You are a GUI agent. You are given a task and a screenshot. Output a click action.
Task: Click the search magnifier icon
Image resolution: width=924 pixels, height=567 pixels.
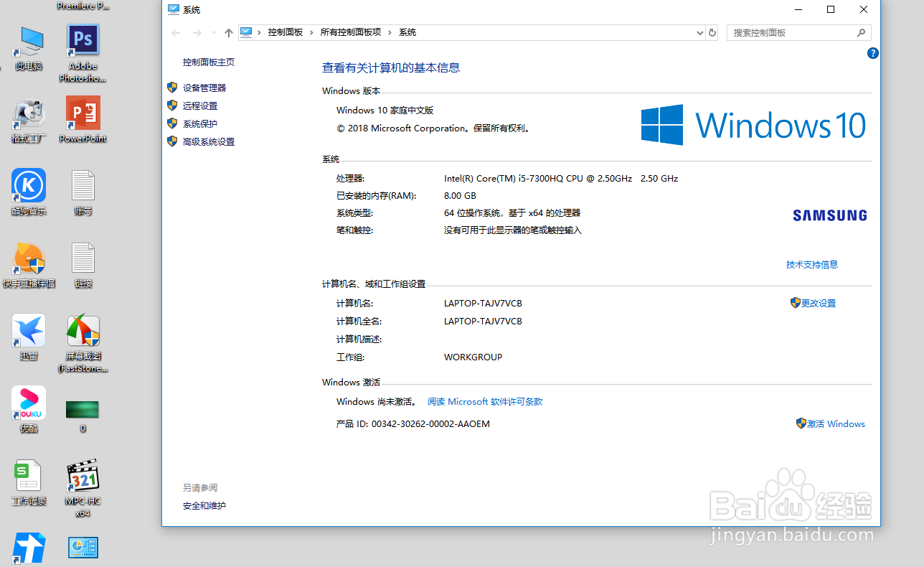tap(862, 33)
